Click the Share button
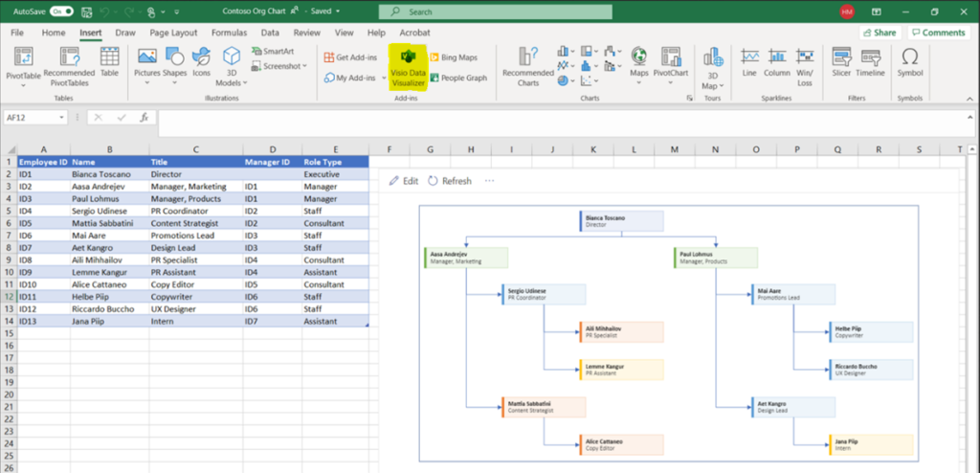The height and width of the screenshot is (473, 980). coord(878,33)
